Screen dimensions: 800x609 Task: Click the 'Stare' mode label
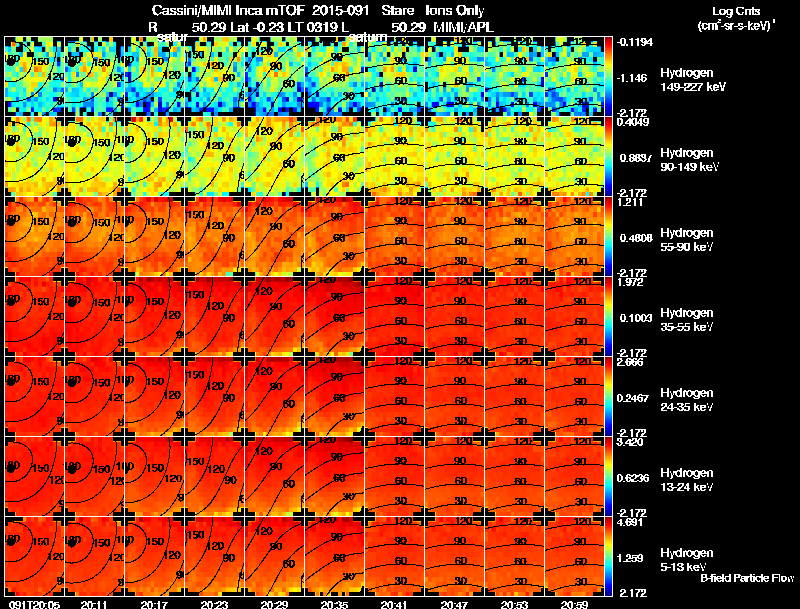[399, 11]
